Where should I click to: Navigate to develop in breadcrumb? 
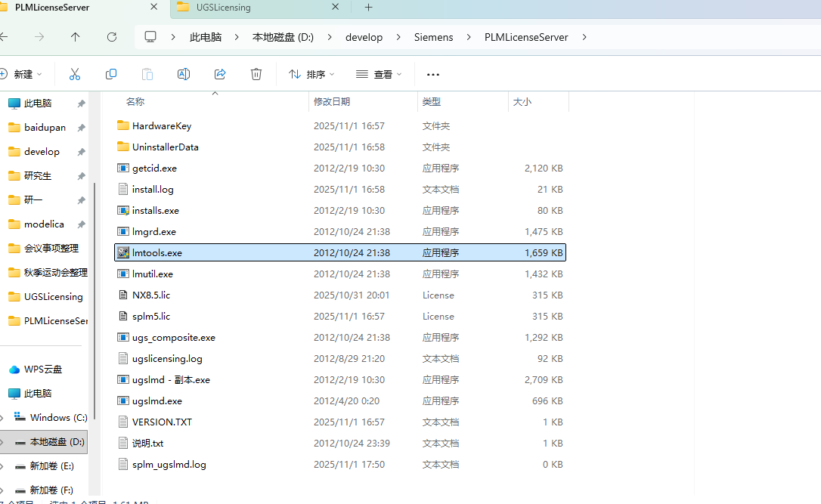click(364, 37)
